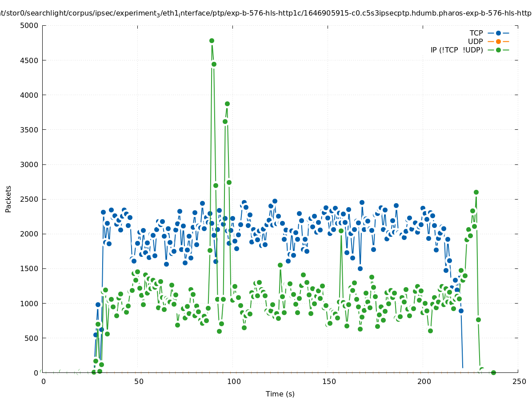The height and width of the screenshot is (400, 532).
Task: Click the 150 tick on time axis
Action: pyautogui.click(x=329, y=382)
